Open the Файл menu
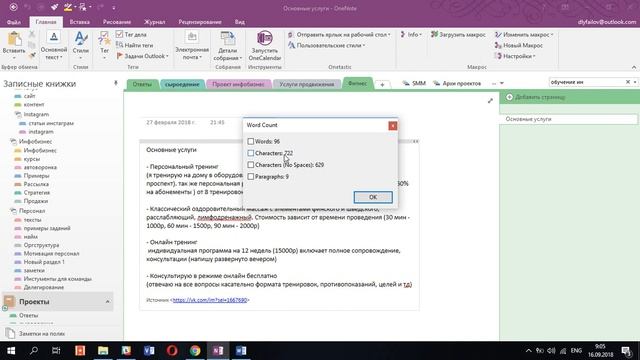 14,22
